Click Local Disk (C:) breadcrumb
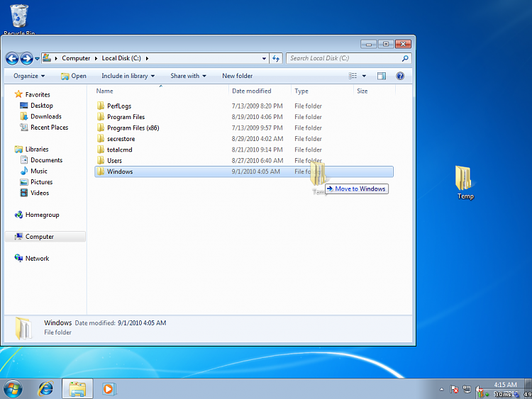Screen dimensions: 532x399 pos(121,58)
